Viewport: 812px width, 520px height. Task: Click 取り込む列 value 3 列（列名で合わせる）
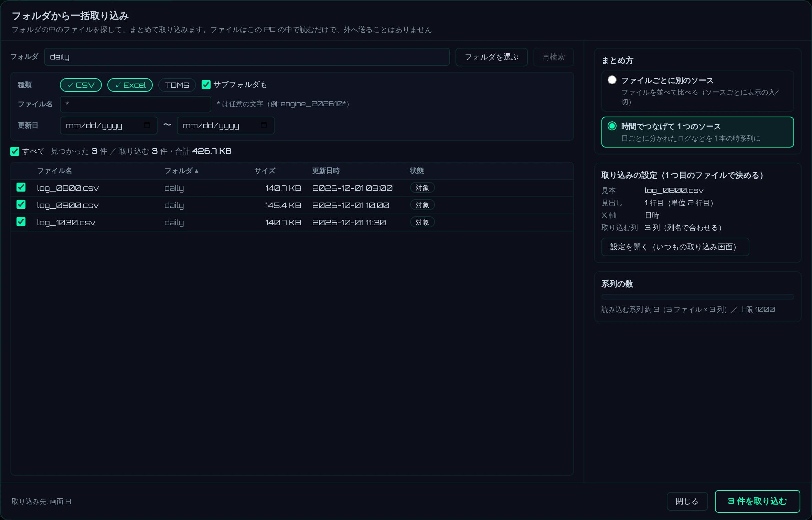coord(685,228)
